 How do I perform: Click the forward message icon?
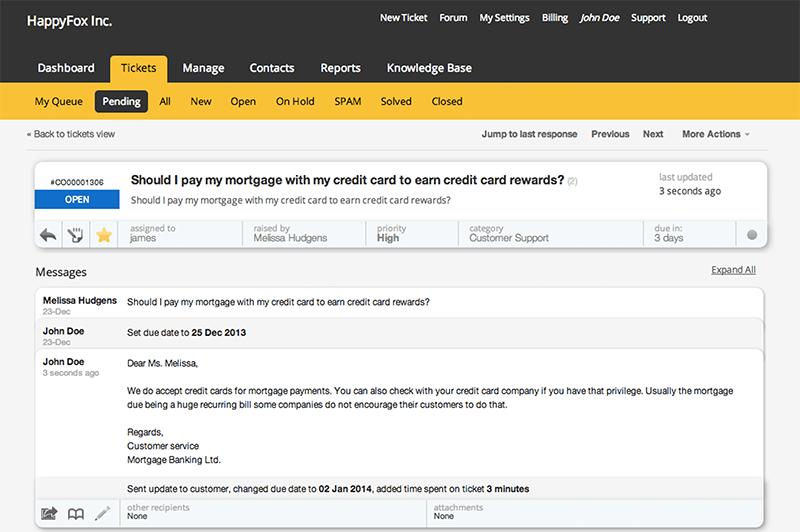pyautogui.click(x=49, y=514)
